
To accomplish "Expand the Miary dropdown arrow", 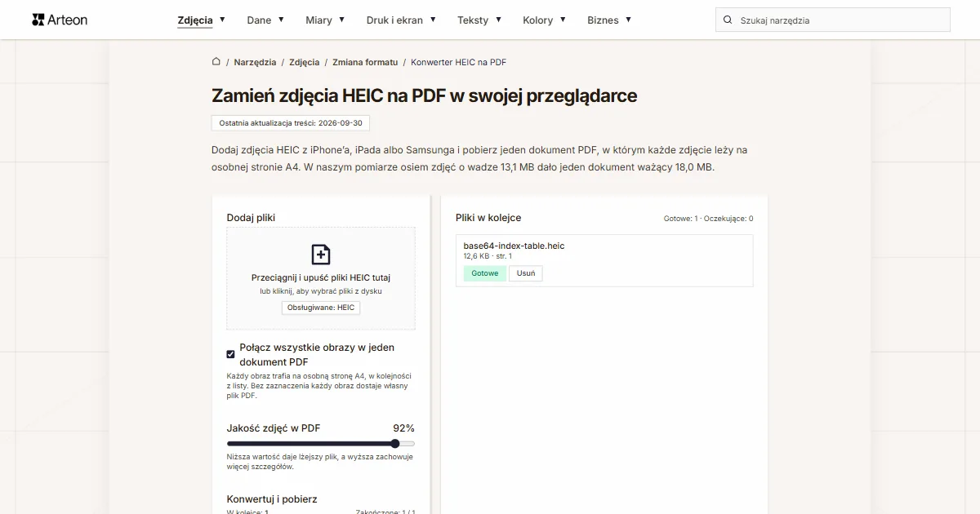I will click(x=341, y=19).
